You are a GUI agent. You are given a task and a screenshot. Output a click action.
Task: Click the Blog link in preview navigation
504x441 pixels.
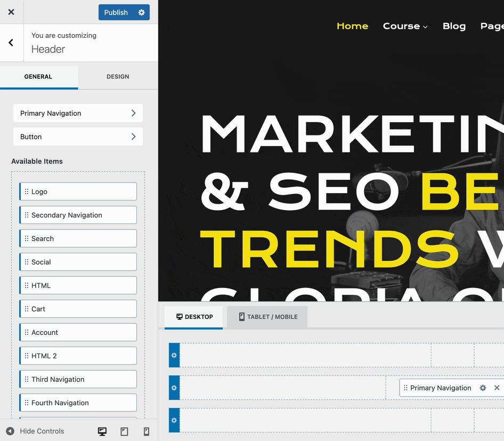(x=454, y=26)
